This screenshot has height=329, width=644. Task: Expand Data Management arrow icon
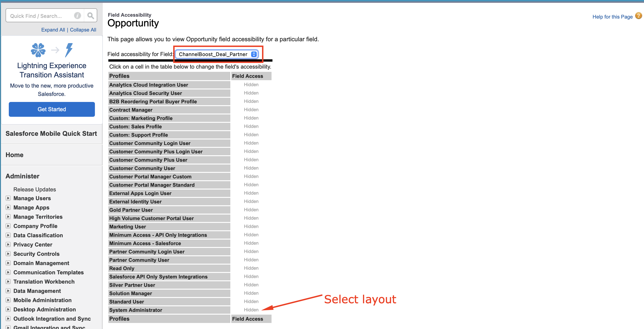pos(8,291)
